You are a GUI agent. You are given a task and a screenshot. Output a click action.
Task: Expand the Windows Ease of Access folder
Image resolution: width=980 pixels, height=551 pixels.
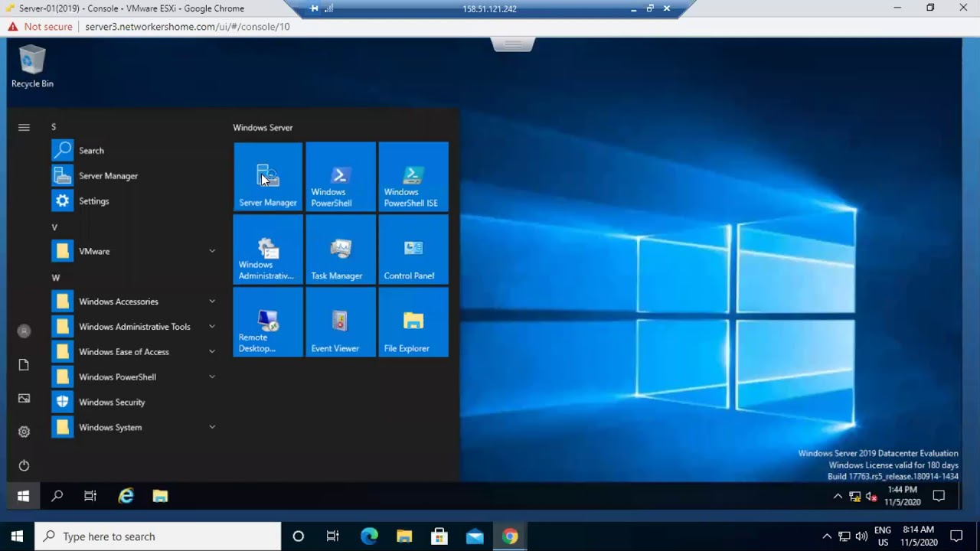[136, 352]
